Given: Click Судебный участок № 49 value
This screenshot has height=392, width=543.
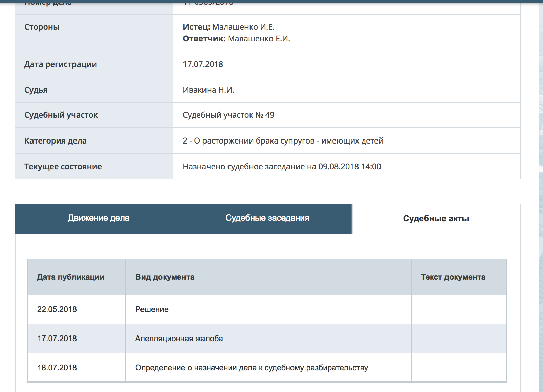Looking at the screenshot, I should [x=229, y=115].
